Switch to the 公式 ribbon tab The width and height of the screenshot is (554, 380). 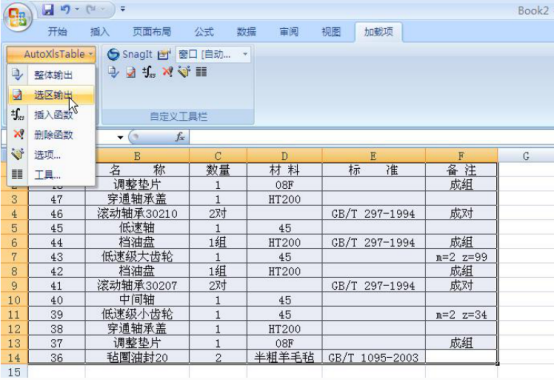point(204,32)
